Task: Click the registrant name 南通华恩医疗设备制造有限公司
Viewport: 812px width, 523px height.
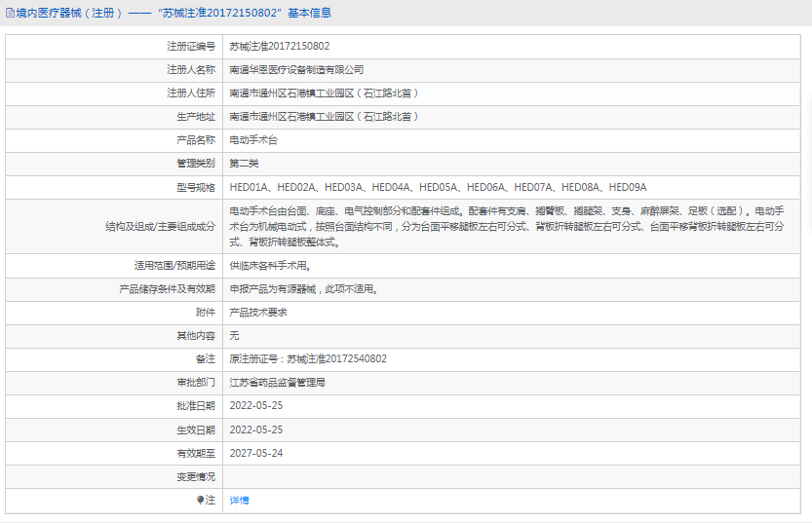Action: click(x=296, y=70)
